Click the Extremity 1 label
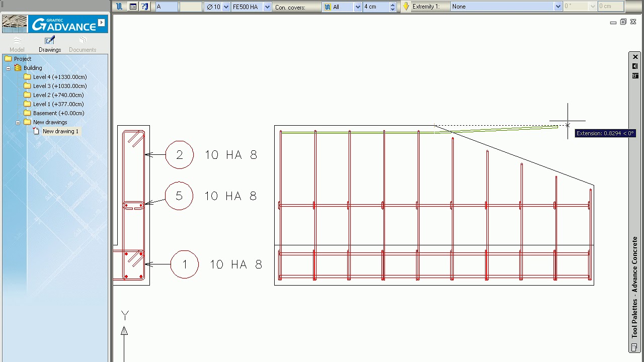The height and width of the screenshot is (362, 644). [426, 7]
